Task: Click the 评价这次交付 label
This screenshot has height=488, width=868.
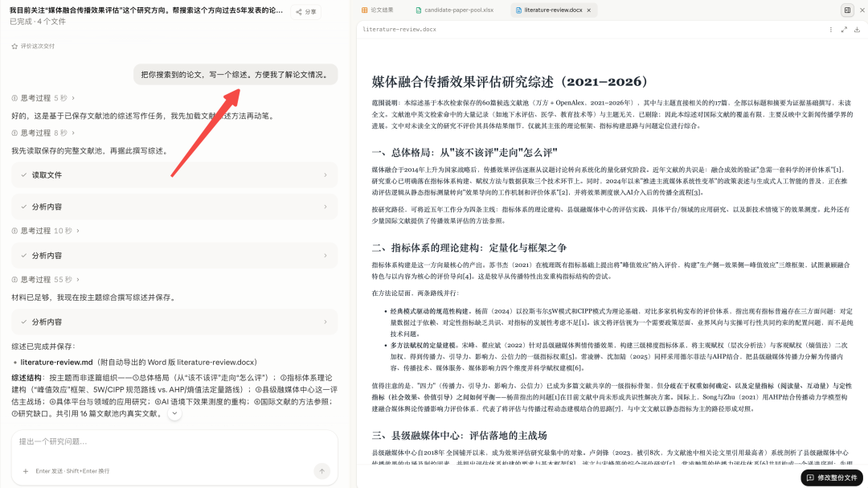Action: (38, 46)
